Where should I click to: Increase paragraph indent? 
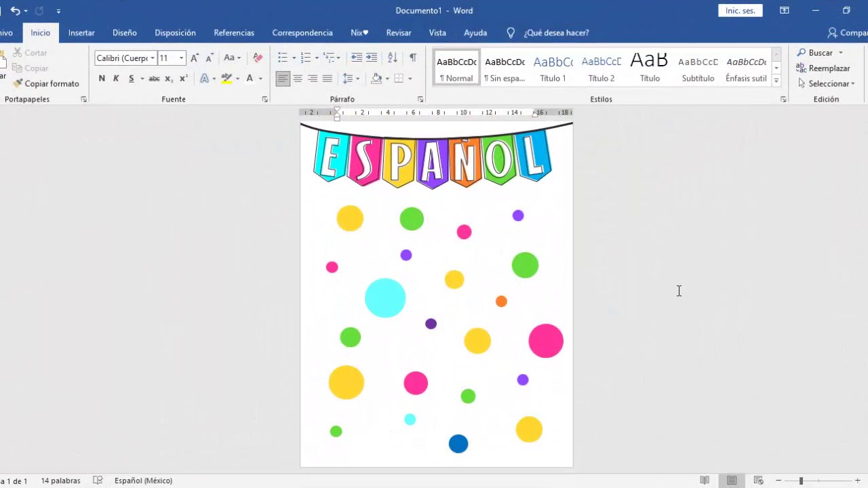(x=372, y=58)
